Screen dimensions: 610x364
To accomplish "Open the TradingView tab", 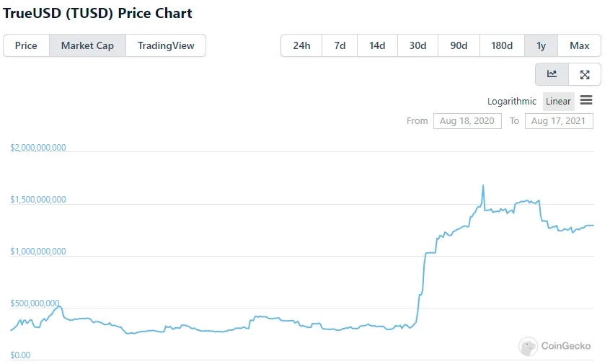I will click(x=166, y=45).
